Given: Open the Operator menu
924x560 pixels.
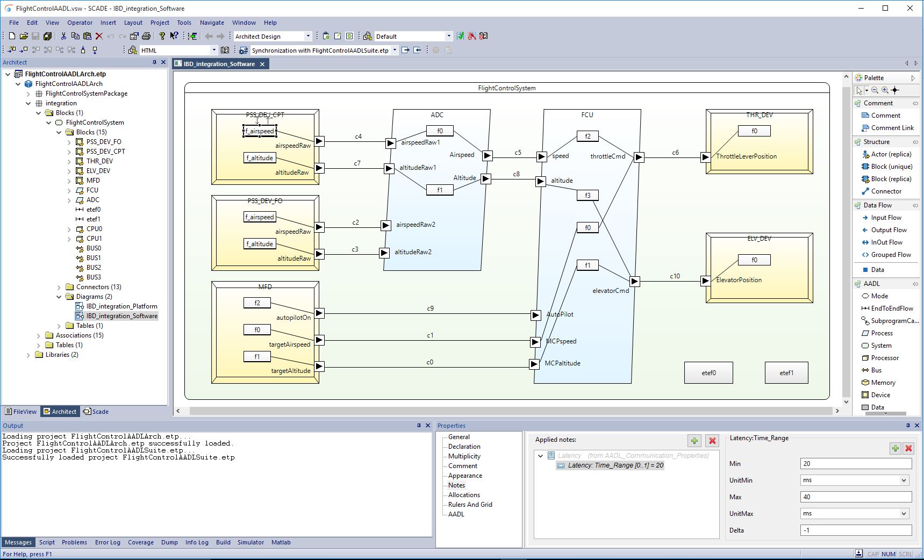Looking at the screenshot, I should click(x=80, y=23).
